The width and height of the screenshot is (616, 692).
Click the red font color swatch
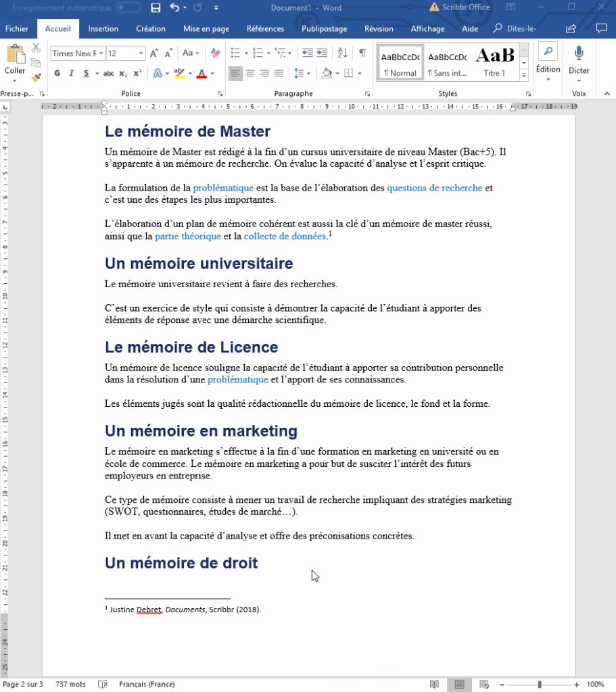tap(201, 74)
